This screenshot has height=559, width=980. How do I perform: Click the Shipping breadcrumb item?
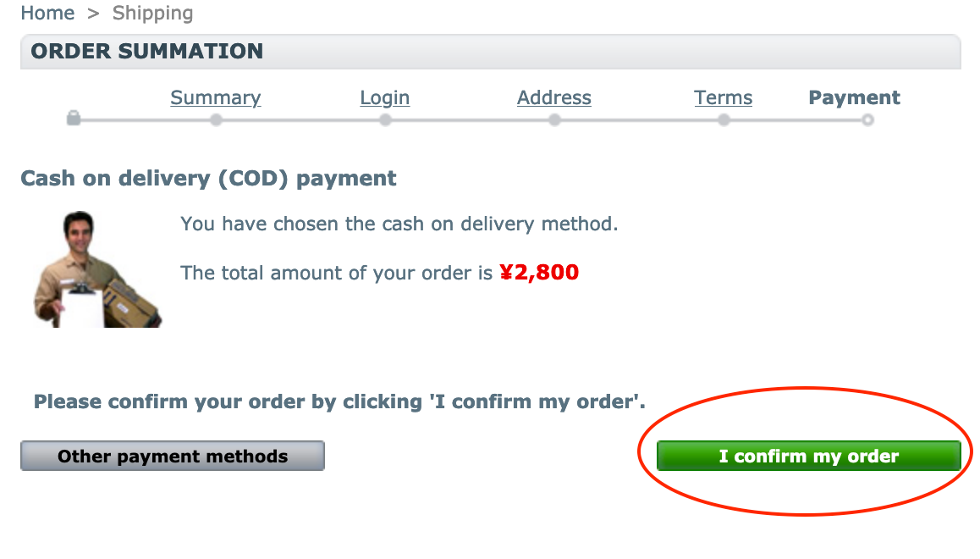152,13
